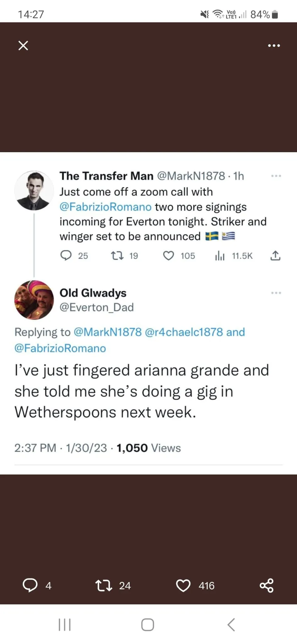
Task: Open Android recent apps button
Action: coord(65,625)
